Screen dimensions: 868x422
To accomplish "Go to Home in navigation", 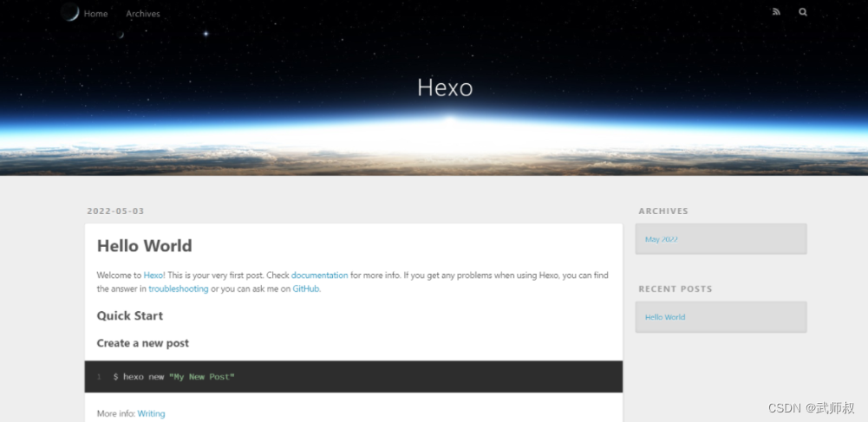I will [x=95, y=13].
